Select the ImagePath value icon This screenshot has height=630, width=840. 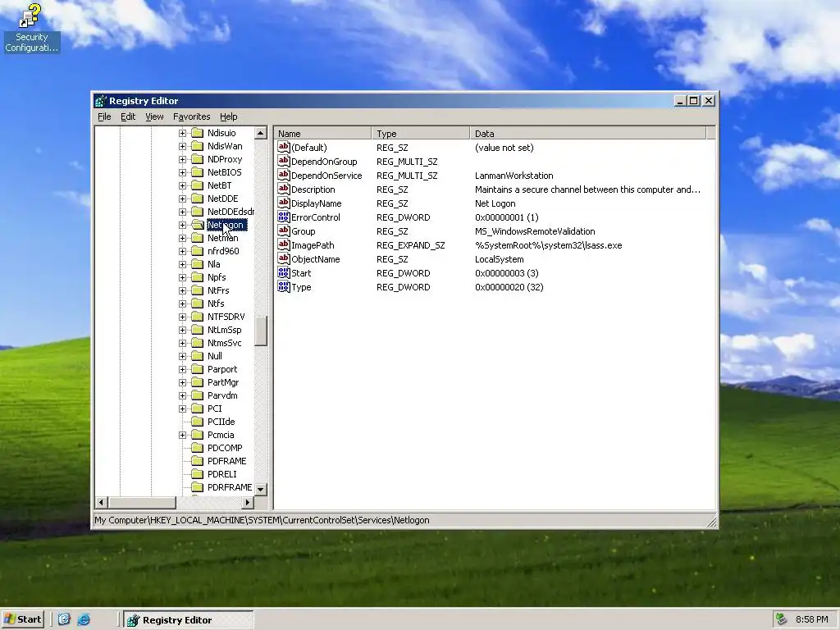(283, 244)
